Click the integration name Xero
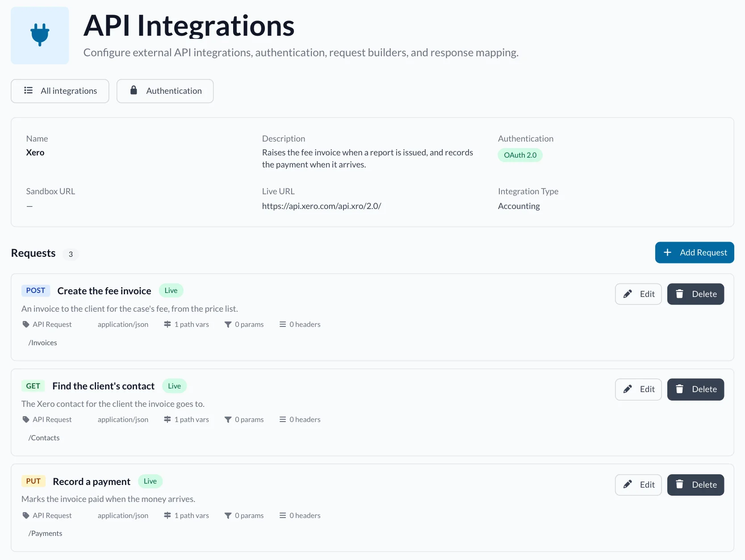This screenshot has height=560, width=745. coord(35,152)
